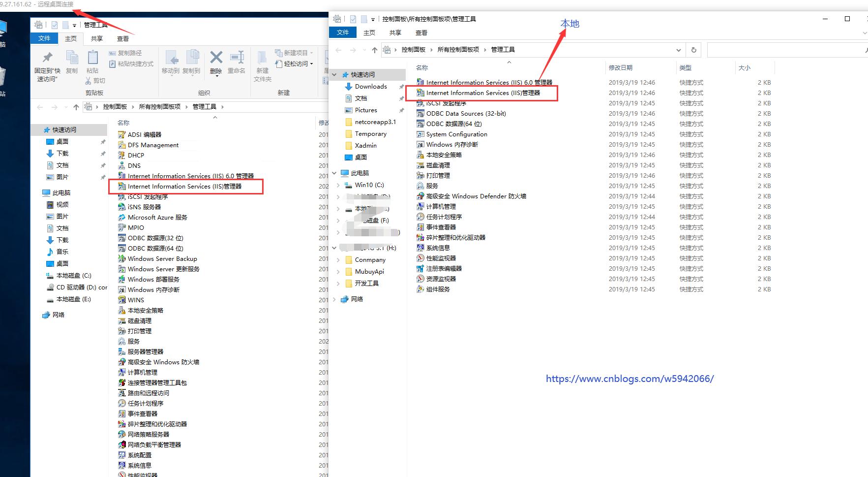The height and width of the screenshot is (477, 868).
Task: Switch to the 查看 tab in right window
Action: [x=421, y=32]
